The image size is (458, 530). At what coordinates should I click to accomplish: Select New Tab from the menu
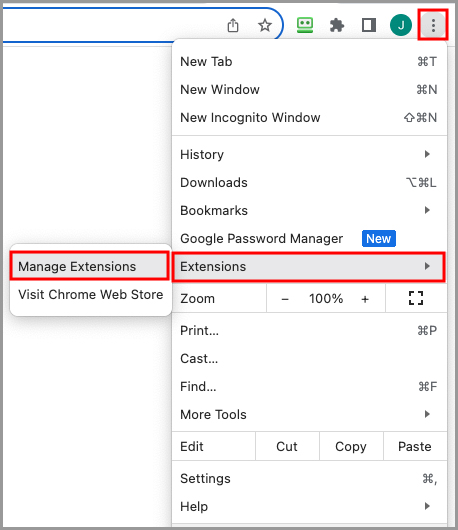pos(309,62)
